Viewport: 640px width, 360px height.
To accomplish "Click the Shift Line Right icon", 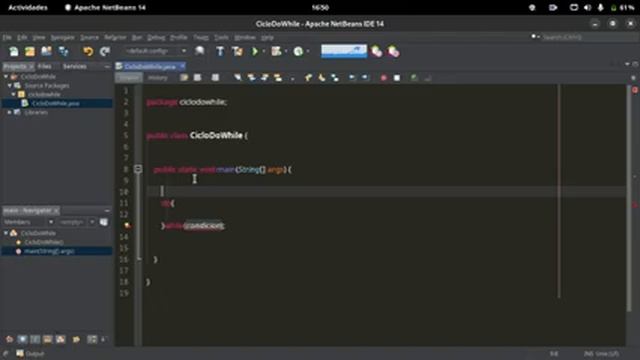I will [365, 78].
